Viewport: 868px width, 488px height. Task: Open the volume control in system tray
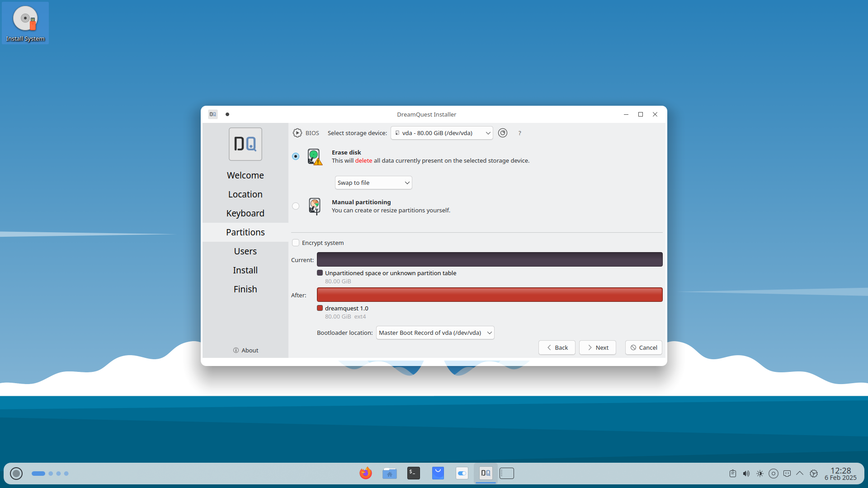click(746, 474)
